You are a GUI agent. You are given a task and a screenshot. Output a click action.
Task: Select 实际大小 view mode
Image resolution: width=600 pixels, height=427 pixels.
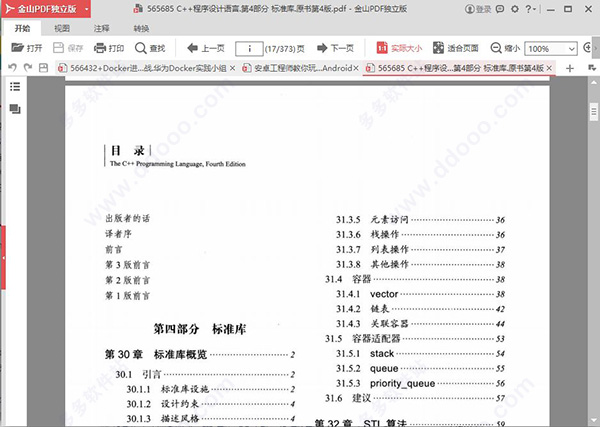click(399, 48)
